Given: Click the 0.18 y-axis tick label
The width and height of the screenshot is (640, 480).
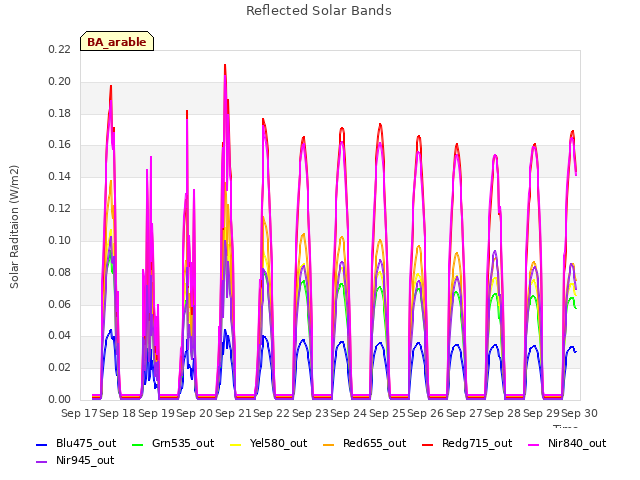Looking at the screenshot, I should point(60,113).
